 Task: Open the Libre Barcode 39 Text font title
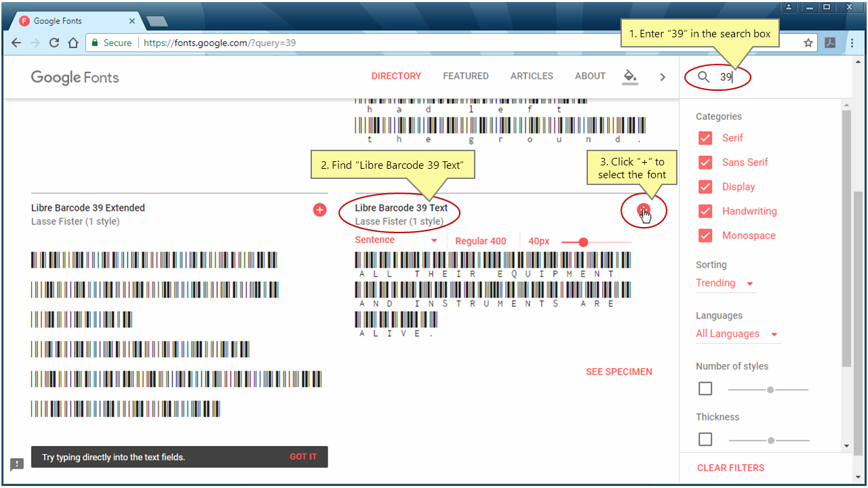pyautogui.click(x=401, y=208)
